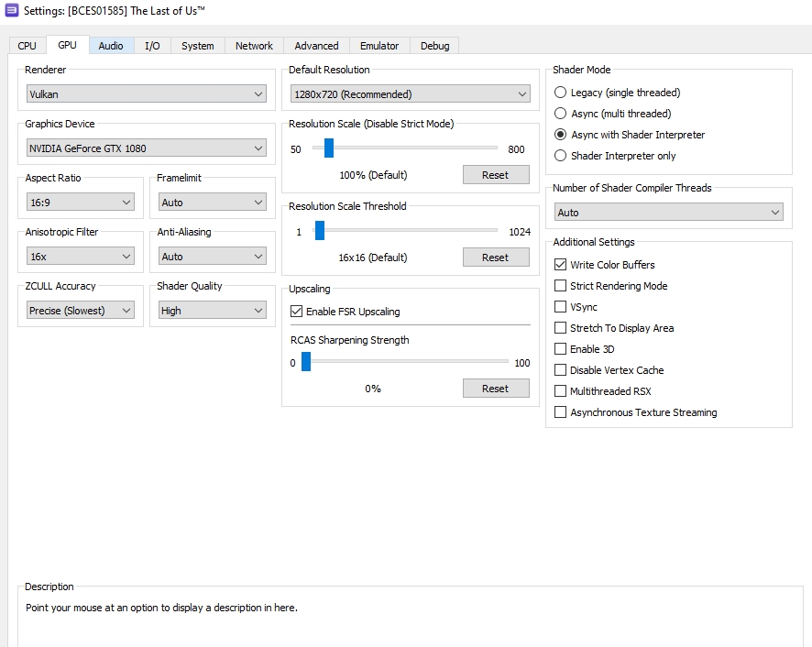Expand the Shader Quality dropdown
This screenshot has height=647, width=812.
point(213,311)
